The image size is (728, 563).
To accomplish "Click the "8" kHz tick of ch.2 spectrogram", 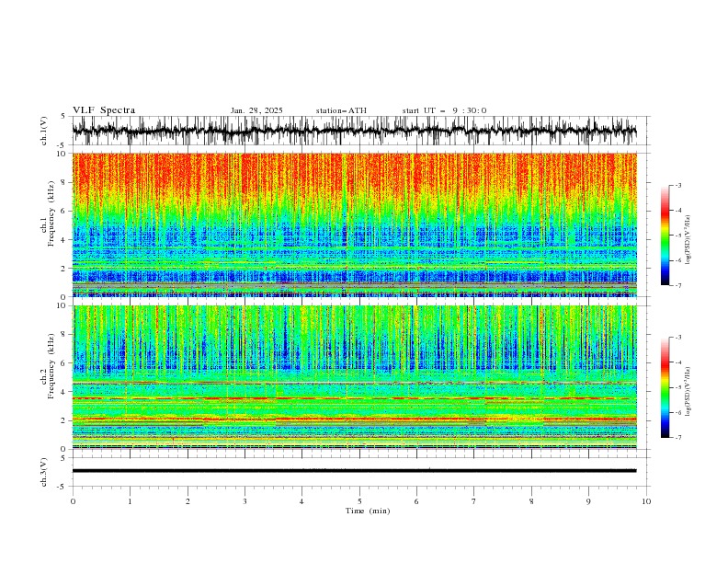I will 63,335.
